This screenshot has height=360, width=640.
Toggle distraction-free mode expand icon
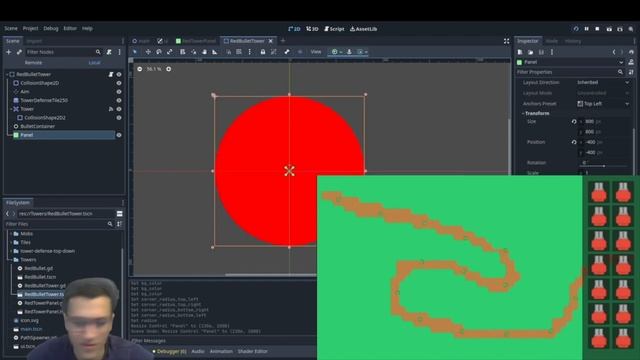click(x=507, y=41)
